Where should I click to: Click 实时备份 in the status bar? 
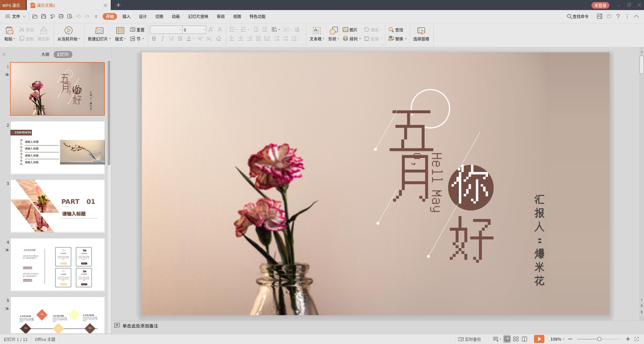click(x=470, y=339)
